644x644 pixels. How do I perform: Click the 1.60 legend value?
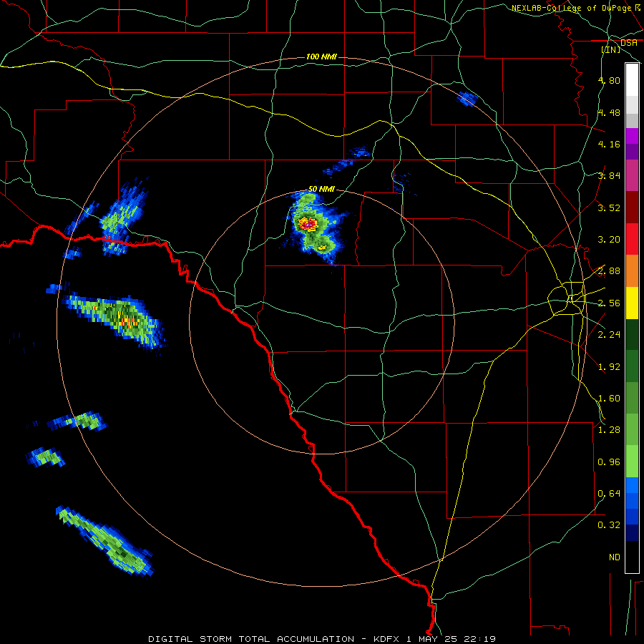tap(609, 399)
